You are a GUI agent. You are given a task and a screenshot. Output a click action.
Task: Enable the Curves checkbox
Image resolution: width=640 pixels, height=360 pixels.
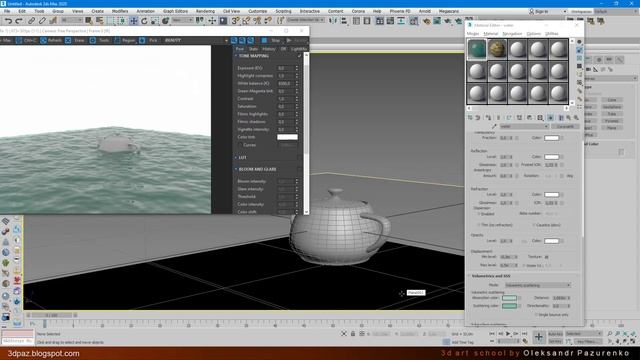(x=240, y=145)
